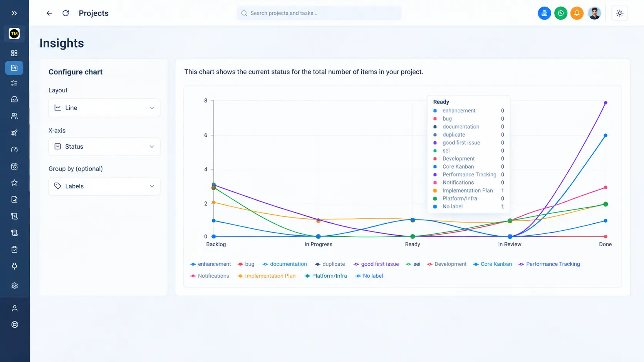Click the search projects and tasks field
The height and width of the screenshot is (362, 644).
pos(319,13)
